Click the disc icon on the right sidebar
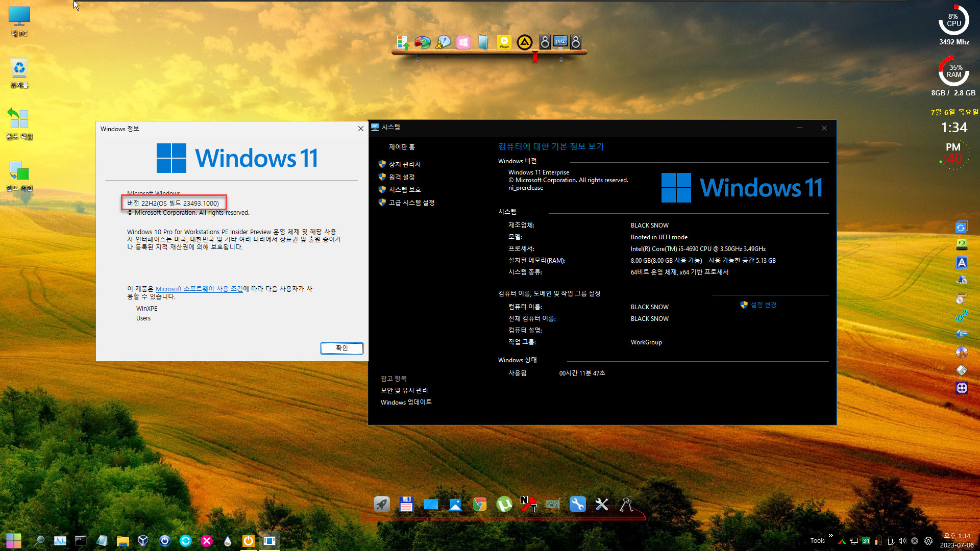The width and height of the screenshot is (980, 551). (962, 352)
